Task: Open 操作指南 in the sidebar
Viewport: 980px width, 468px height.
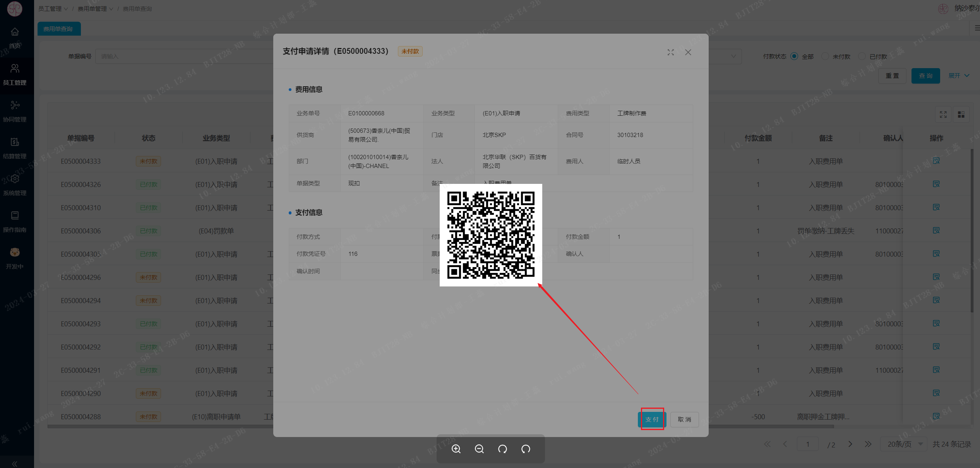Action: pyautogui.click(x=15, y=222)
